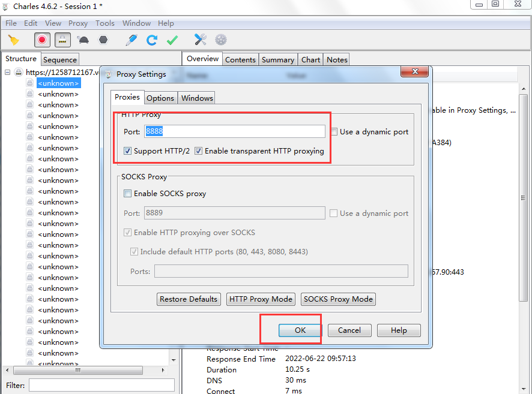Click the SOCKS Use a dynamic port checkbox
532x394 pixels.
[333, 213]
